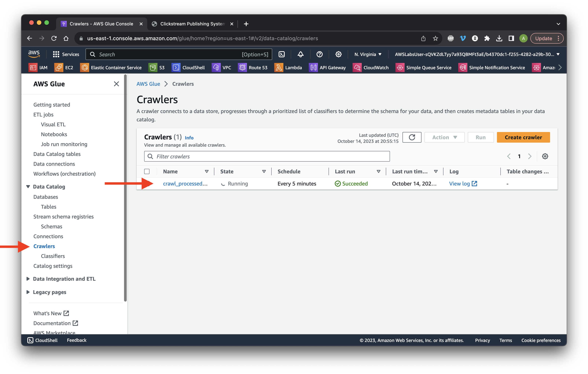588x374 pixels.
Task: Open the EC2 service bookmark
Action: click(x=64, y=68)
